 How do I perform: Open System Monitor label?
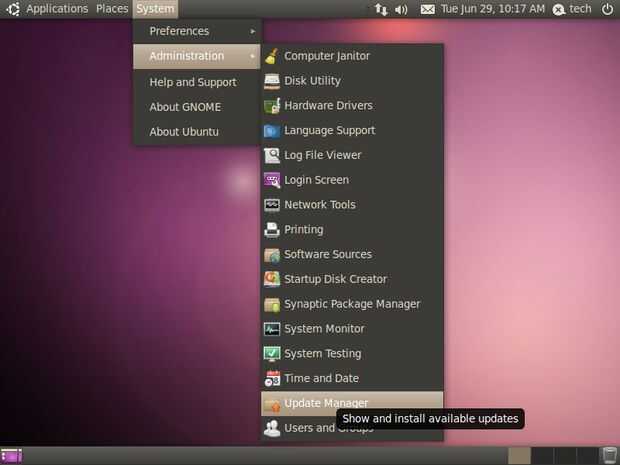[x=324, y=329]
